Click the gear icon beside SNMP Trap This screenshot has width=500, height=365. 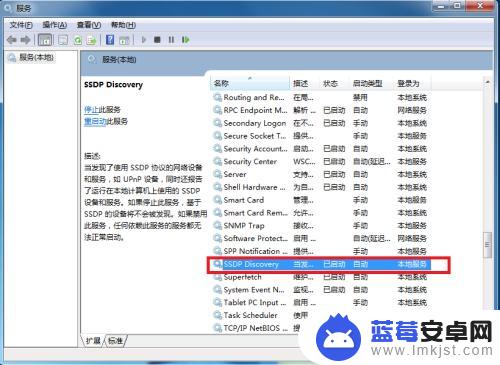click(x=218, y=226)
